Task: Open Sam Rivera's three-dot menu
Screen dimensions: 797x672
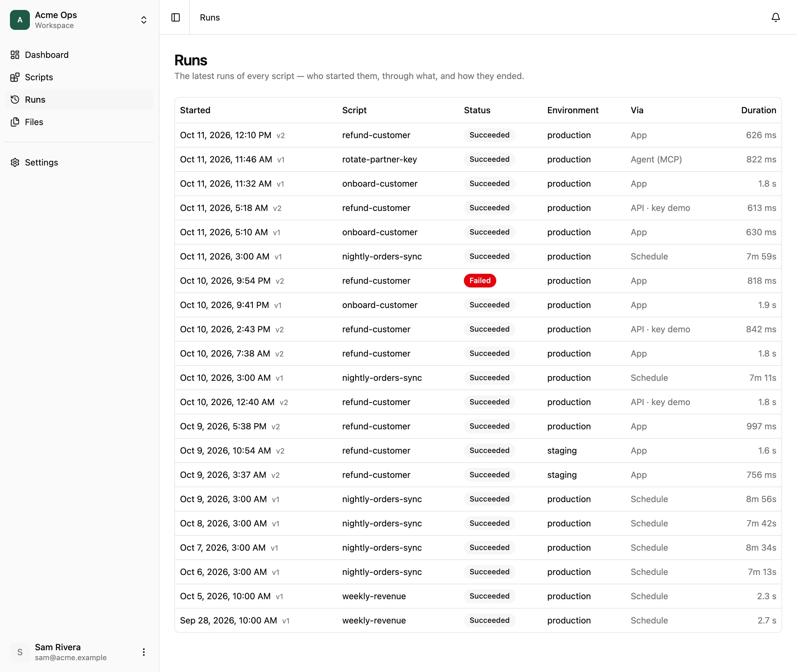Action: pyautogui.click(x=144, y=652)
